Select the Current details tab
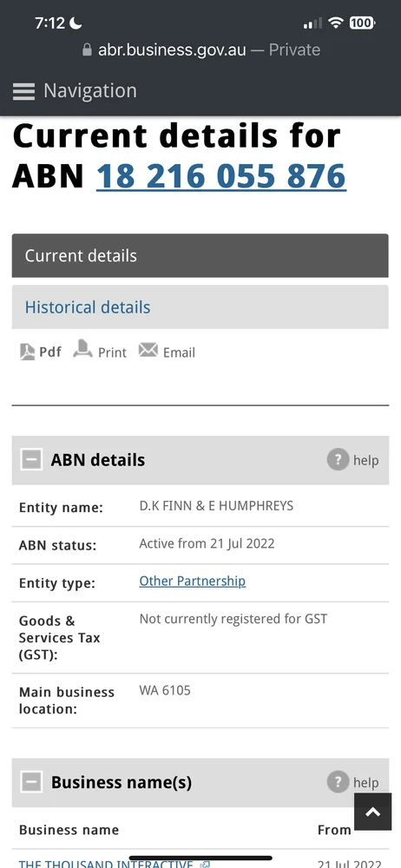Viewport: 401px width, 868px height. [x=200, y=256]
